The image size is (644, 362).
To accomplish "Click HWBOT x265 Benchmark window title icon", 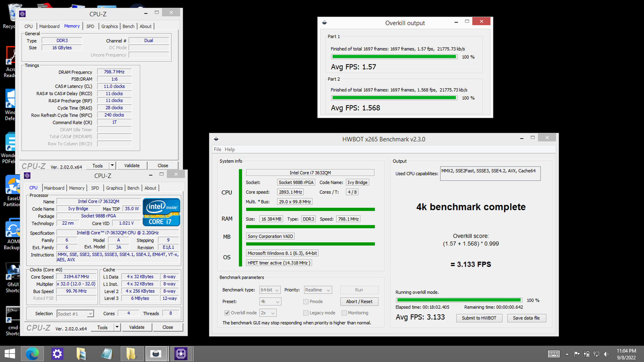I will [x=216, y=139].
